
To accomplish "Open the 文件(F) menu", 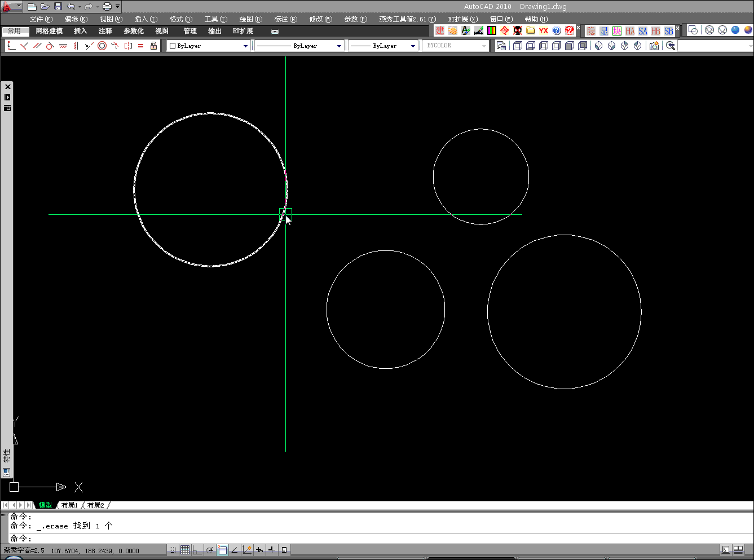I will click(41, 19).
